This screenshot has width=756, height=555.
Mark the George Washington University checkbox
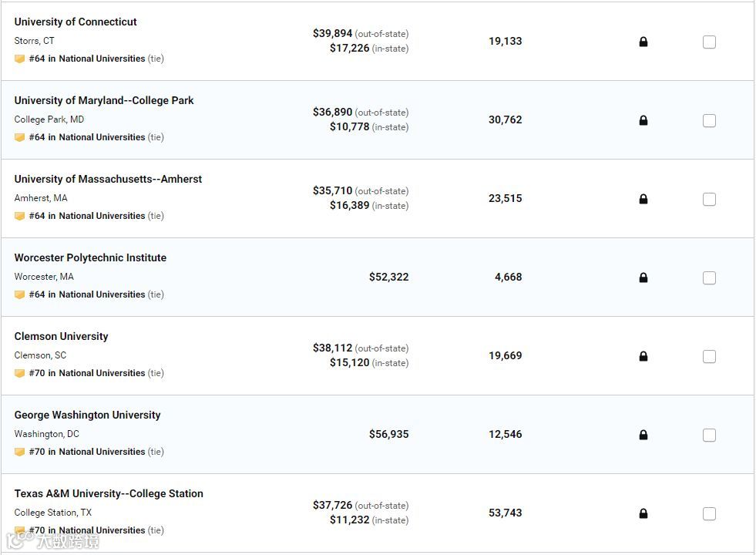click(709, 436)
